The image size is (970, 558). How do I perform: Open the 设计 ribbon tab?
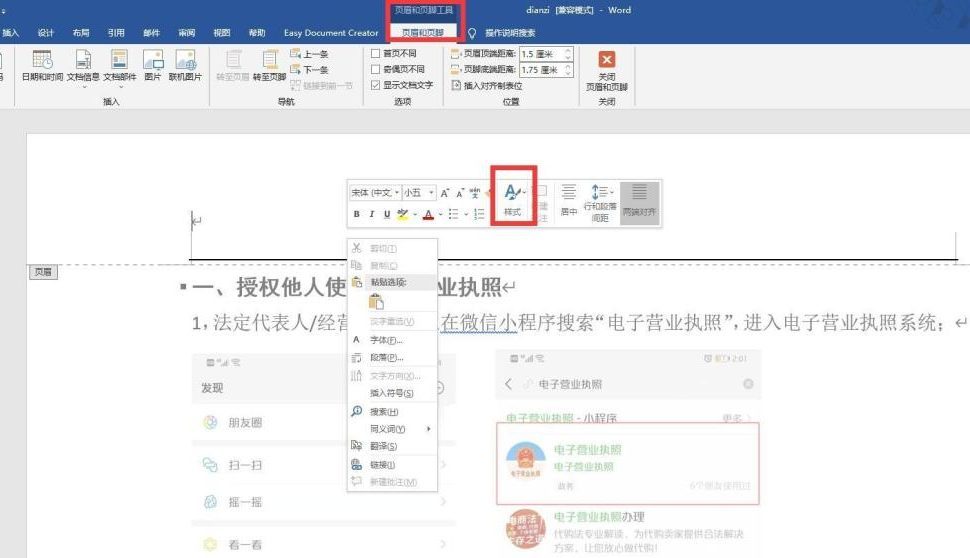46,33
